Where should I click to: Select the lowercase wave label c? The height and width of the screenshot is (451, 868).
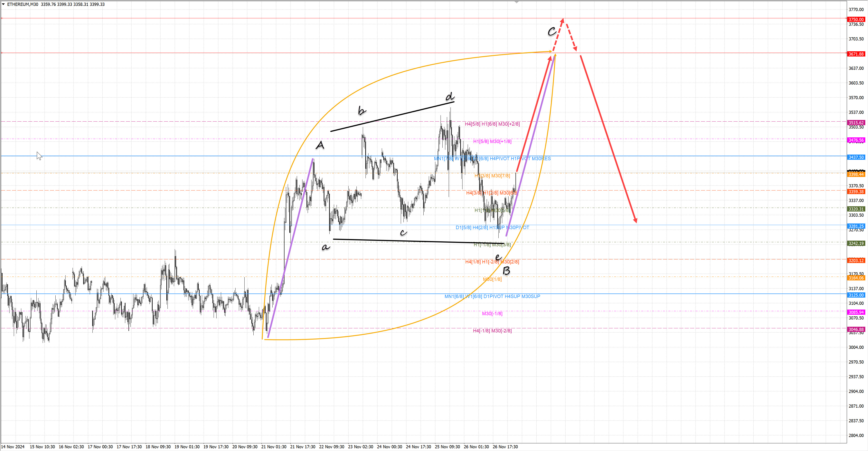pos(403,233)
